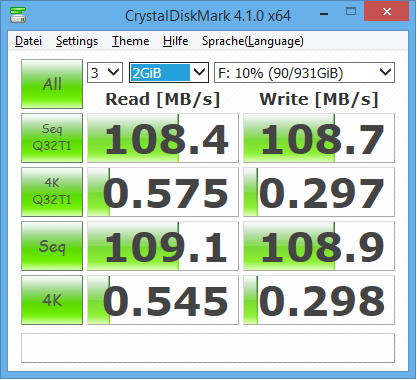Start the Seq Q32T1 benchmark
The width and height of the screenshot is (417, 380).
52,138
